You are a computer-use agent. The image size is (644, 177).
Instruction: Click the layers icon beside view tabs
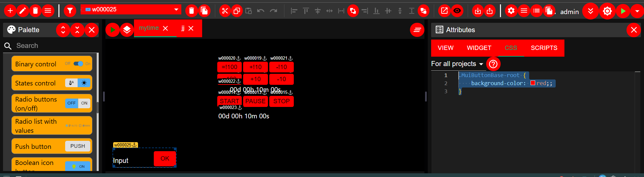127,30
